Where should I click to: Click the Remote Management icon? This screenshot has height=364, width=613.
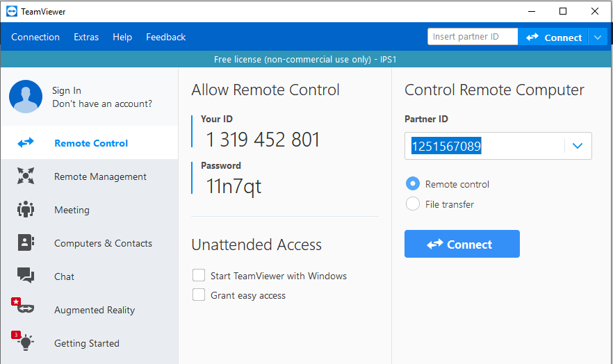click(26, 176)
